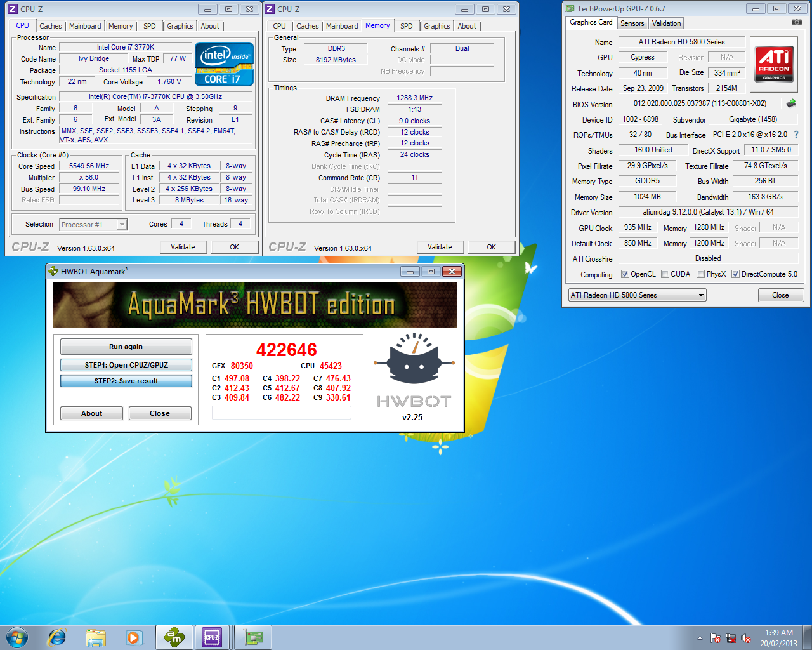
Task: Click the memory size 8192 MBytes
Action: point(336,60)
